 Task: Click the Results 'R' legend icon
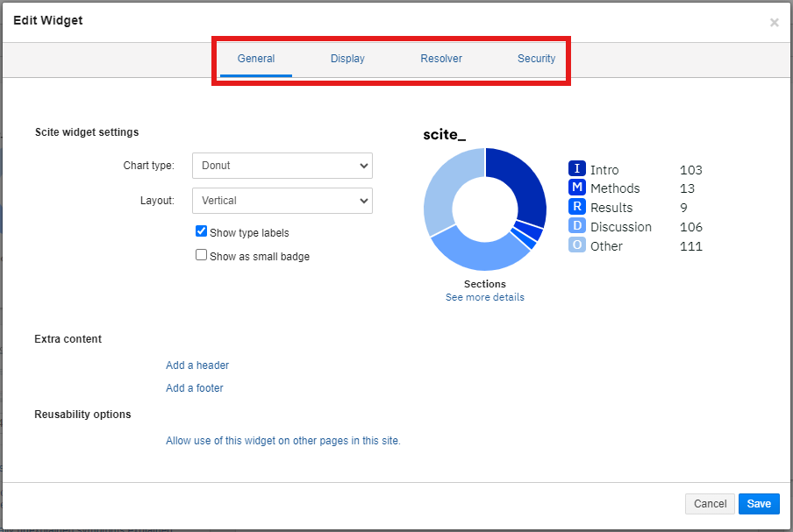[576, 208]
